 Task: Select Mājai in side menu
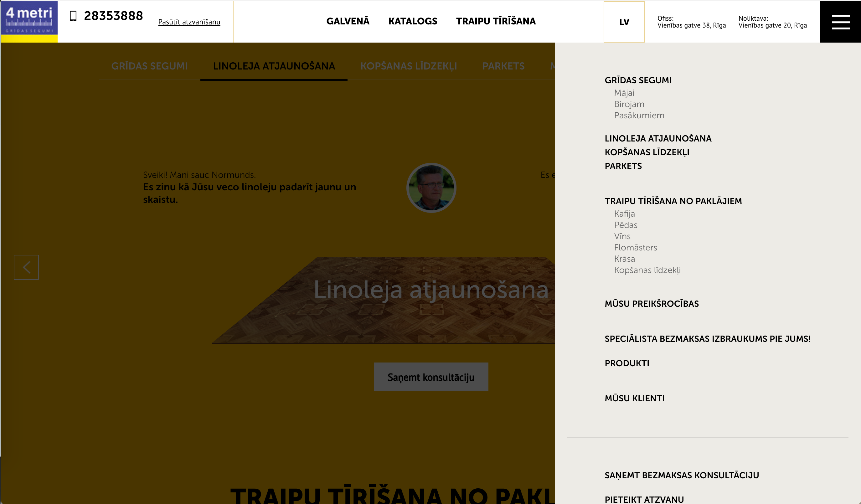(x=624, y=93)
